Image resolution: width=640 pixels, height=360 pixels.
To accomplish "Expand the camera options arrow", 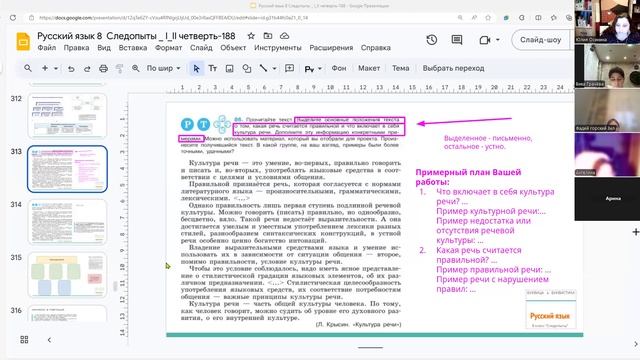I will [x=498, y=40].
